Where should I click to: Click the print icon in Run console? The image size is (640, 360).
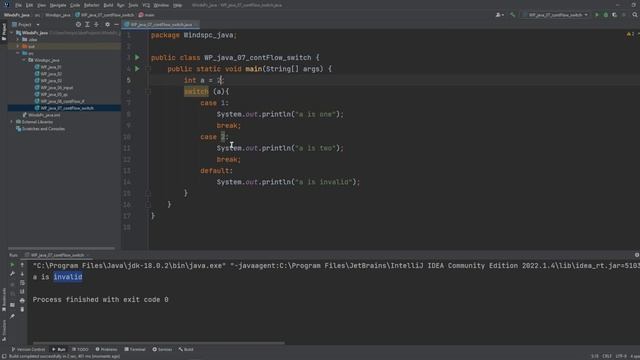pyautogui.click(x=22, y=300)
